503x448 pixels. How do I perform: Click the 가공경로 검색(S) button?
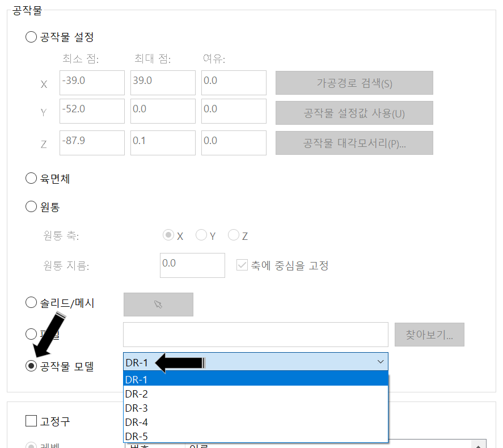354,83
